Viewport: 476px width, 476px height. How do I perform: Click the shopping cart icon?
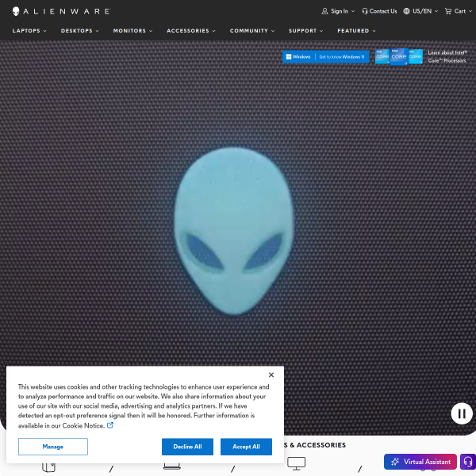[448, 11]
